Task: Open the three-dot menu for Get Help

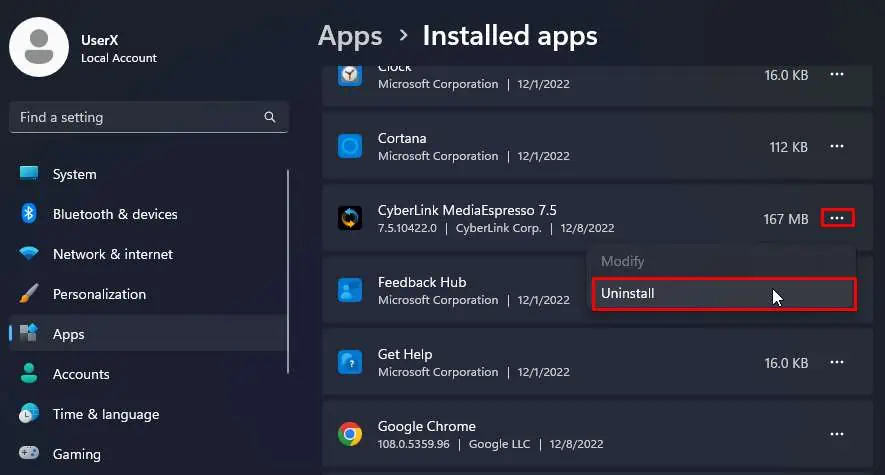Action: [837, 362]
